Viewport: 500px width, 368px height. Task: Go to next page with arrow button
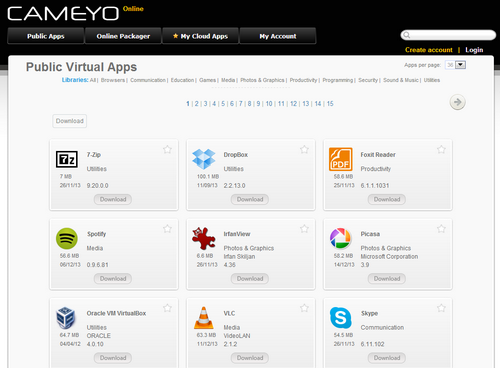pyautogui.click(x=457, y=102)
